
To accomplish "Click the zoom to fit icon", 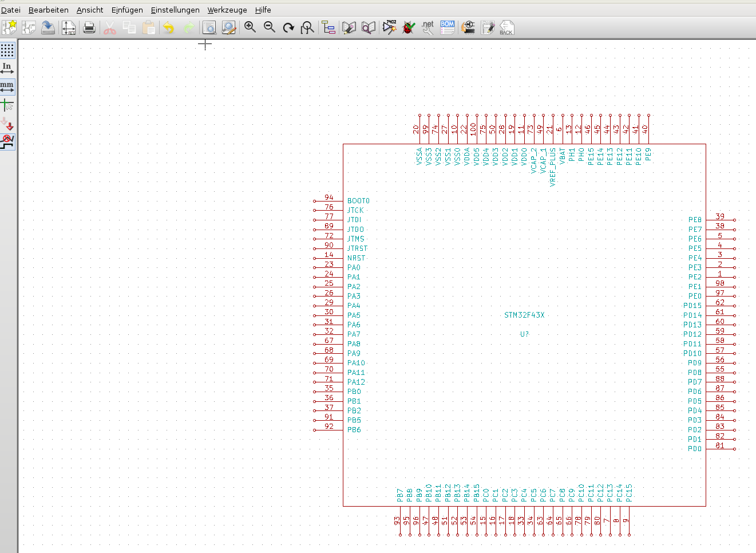I will point(308,27).
